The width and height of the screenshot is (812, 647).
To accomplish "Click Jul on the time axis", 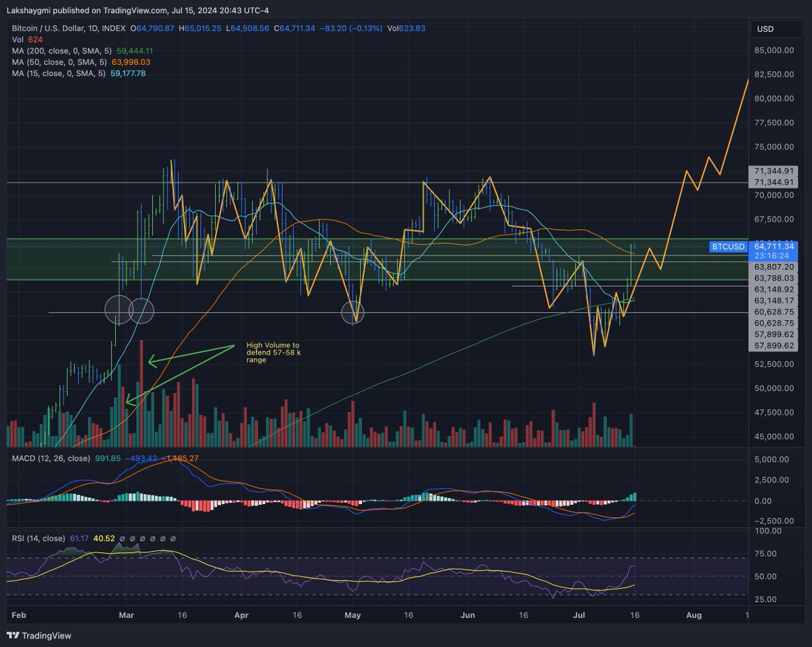I will pos(579,615).
